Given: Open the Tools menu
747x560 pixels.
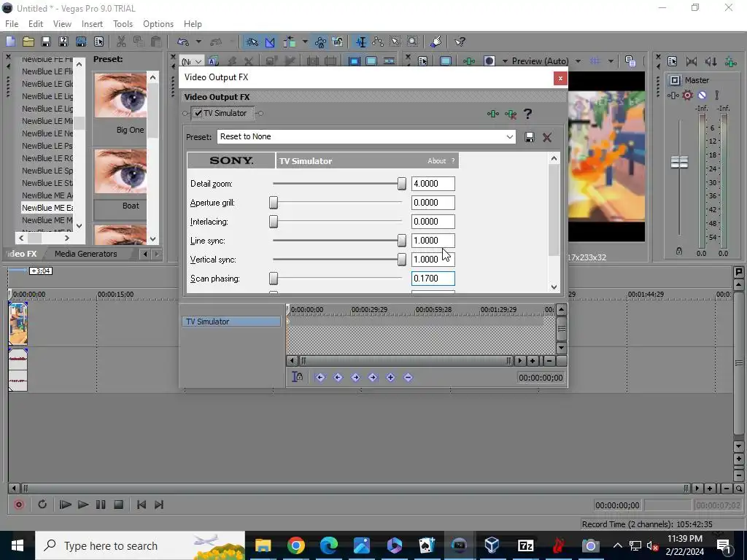Looking at the screenshot, I should click(x=123, y=24).
